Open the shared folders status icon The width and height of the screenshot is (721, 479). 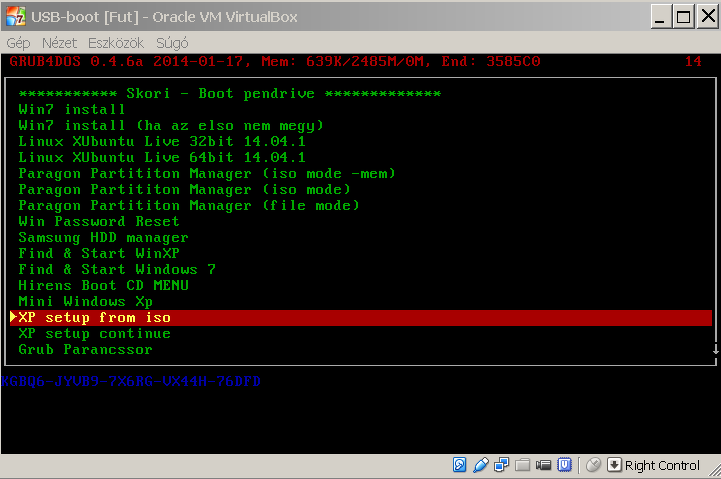(x=522, y=465)
